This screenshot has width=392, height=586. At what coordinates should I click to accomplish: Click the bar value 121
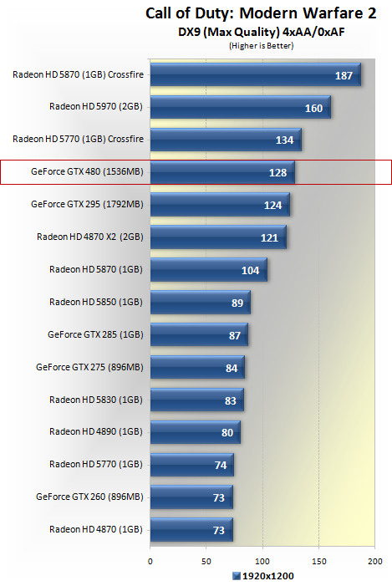pos(269,237)
